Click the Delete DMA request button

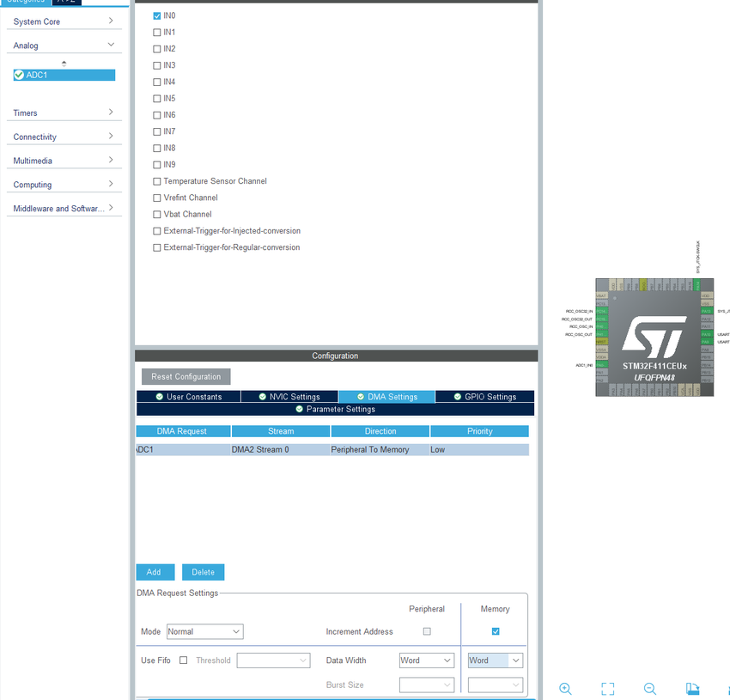[203, 572]
